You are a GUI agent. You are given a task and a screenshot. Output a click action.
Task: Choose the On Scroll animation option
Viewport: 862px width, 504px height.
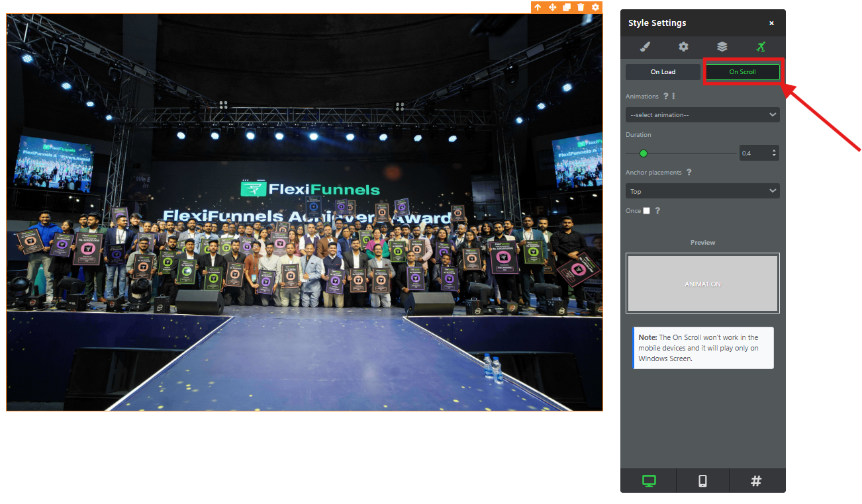pyautogui.click(x=742, y=72)
